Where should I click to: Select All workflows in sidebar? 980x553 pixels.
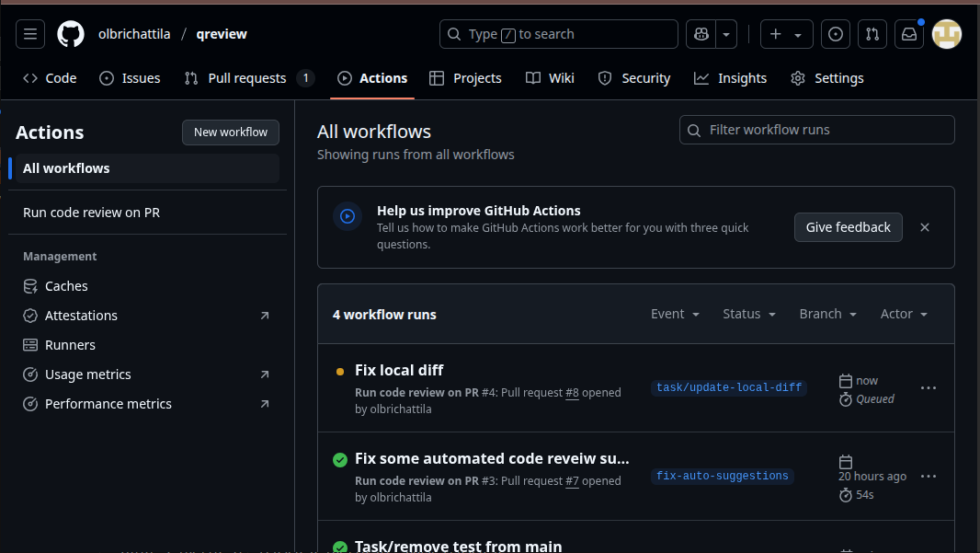[147, 168]
